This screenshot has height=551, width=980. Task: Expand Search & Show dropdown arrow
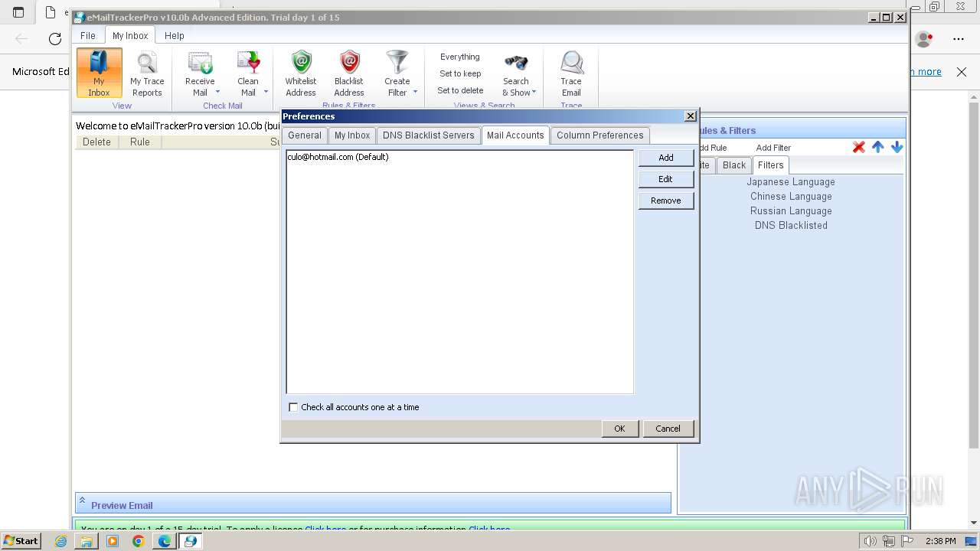534,93
